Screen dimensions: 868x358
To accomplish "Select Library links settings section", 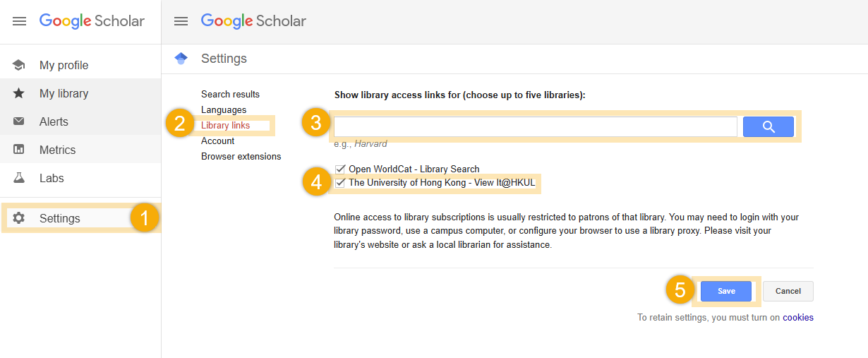I will (x=225, y=125).
